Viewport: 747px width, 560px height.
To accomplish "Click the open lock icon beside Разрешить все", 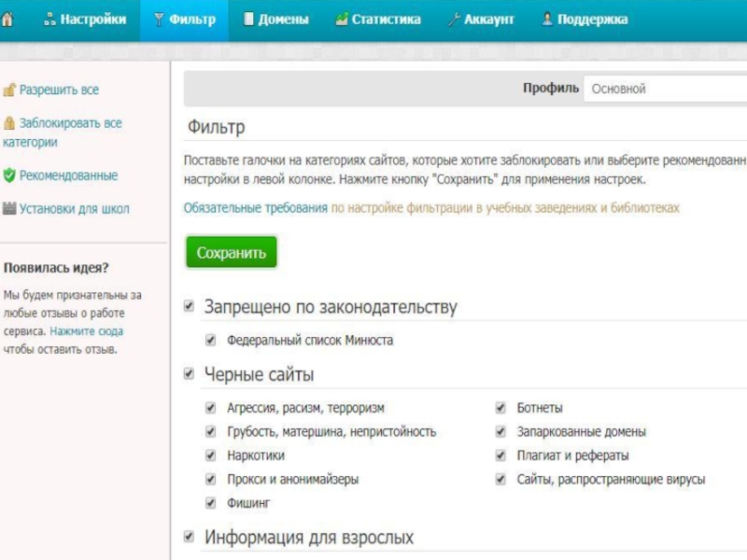I will coord(9,90).
